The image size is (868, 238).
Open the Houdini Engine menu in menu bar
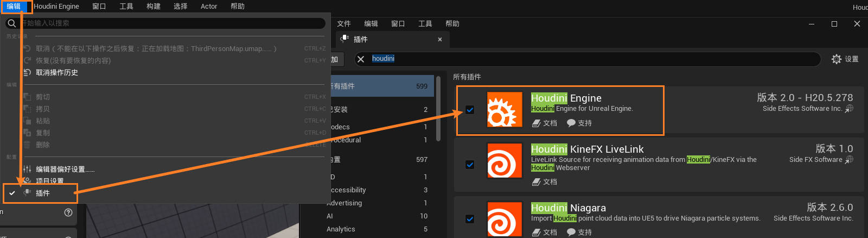pyautogui.click(x=56, y=7)
